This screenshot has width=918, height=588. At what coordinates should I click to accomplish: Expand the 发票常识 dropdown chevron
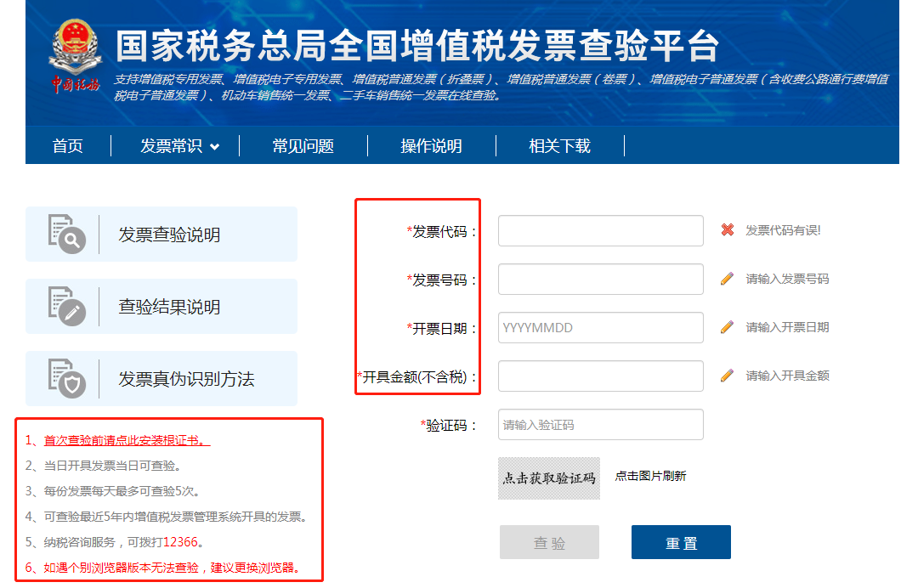coord(215,147)
